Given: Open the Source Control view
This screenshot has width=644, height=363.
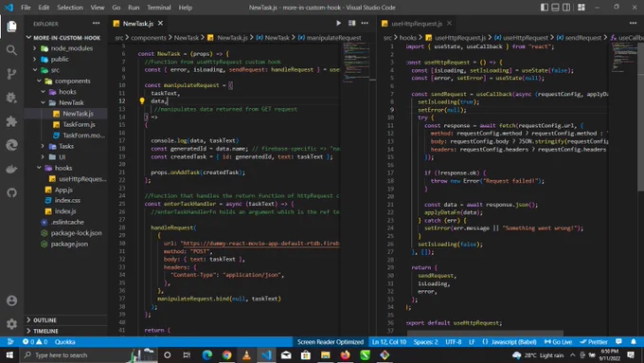Looking at the screenshot, I should coord(11,74).
